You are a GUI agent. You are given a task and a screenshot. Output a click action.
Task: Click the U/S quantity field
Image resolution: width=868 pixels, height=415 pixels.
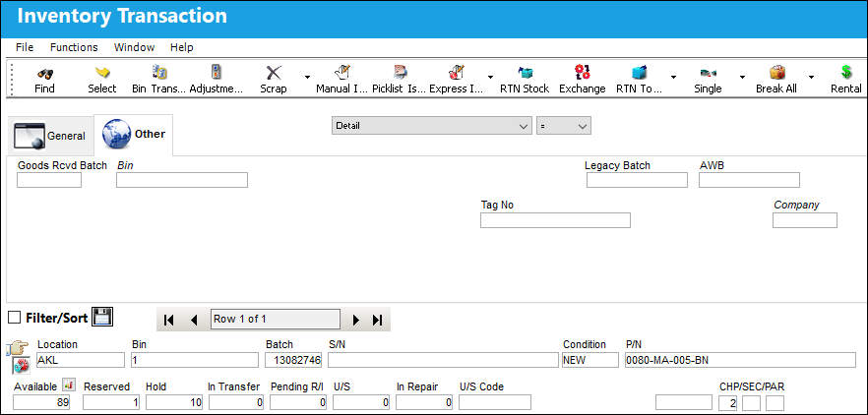click(361, 402)
